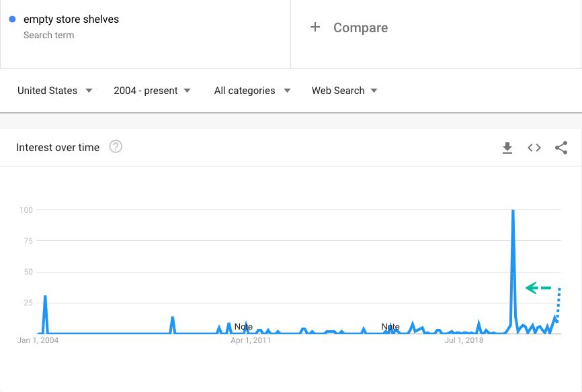Screen dimensions: 582x392
Task: Select the empty store shelves search term
Action: 71,19
